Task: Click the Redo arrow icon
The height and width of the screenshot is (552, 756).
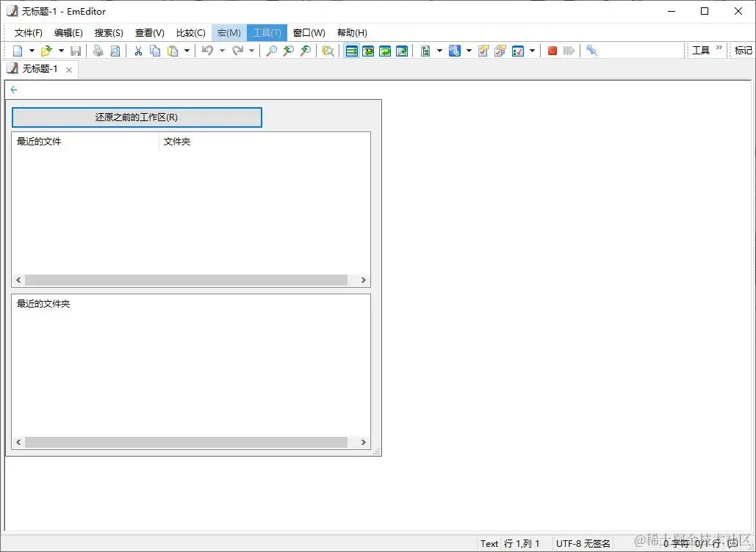Action: click(x=237, y=51)
